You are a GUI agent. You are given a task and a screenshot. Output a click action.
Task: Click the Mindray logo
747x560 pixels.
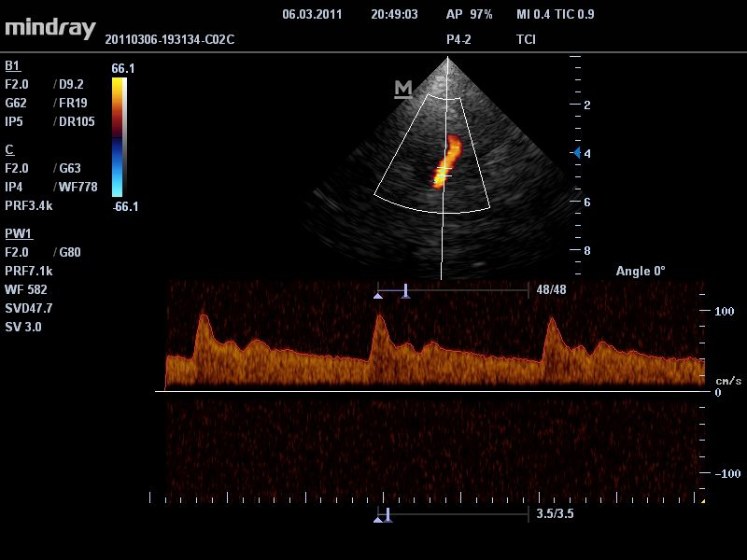coord(50,27)
